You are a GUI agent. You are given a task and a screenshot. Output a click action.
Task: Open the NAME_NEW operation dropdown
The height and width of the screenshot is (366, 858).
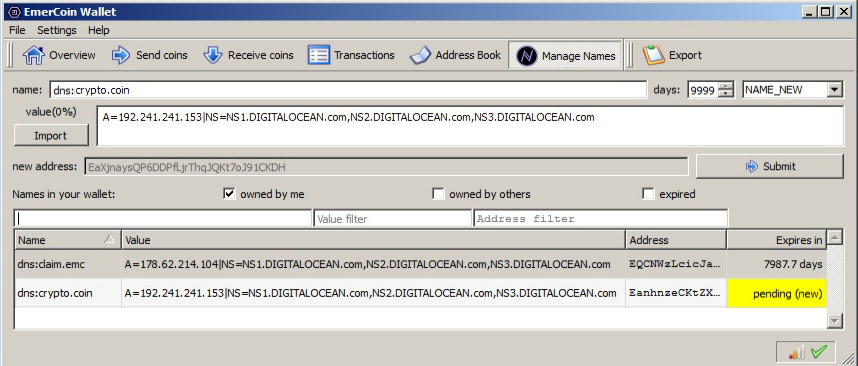835,90
